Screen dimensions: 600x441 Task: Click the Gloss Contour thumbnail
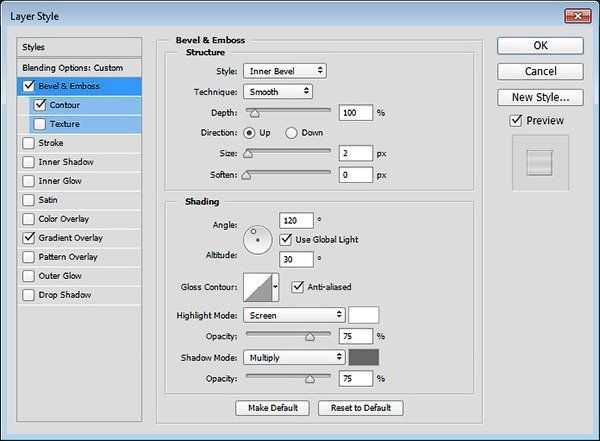258,287
